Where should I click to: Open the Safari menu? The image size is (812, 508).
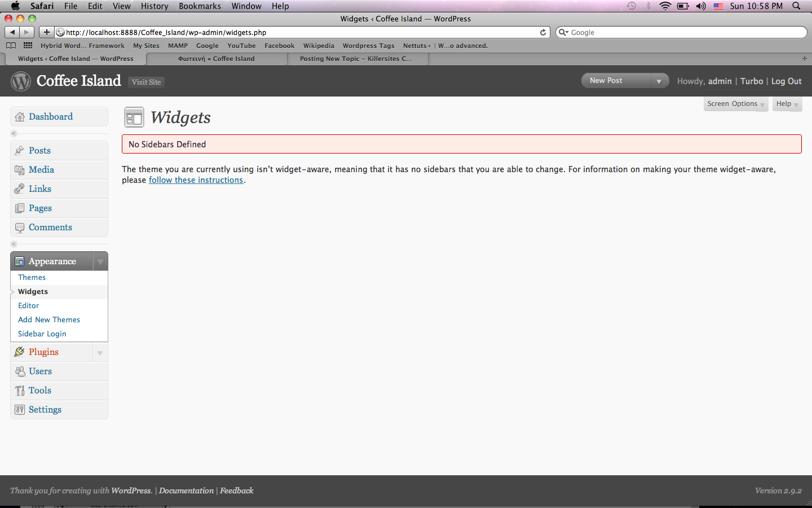42,6
